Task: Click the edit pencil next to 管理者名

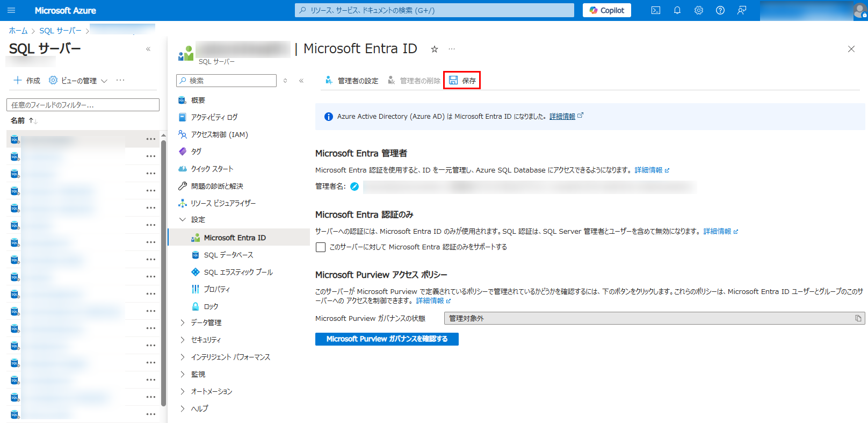Action: coord(355,187)
